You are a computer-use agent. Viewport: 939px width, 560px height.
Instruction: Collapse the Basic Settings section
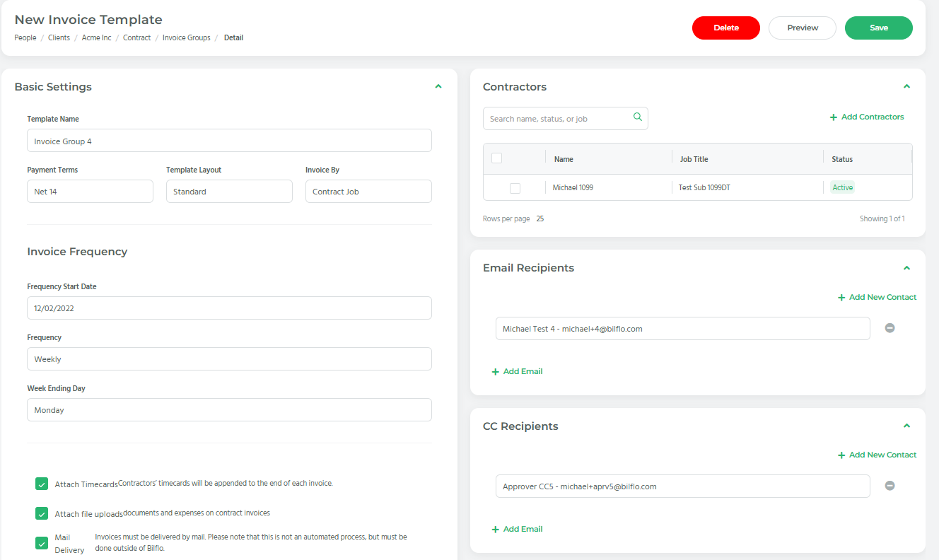(x=438, y=86)
